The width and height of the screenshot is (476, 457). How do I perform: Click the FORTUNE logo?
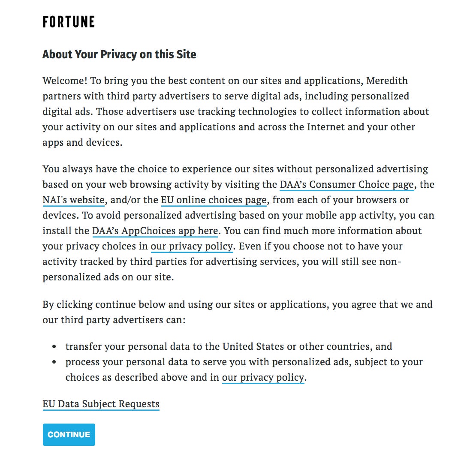click(x=69, y=22)
